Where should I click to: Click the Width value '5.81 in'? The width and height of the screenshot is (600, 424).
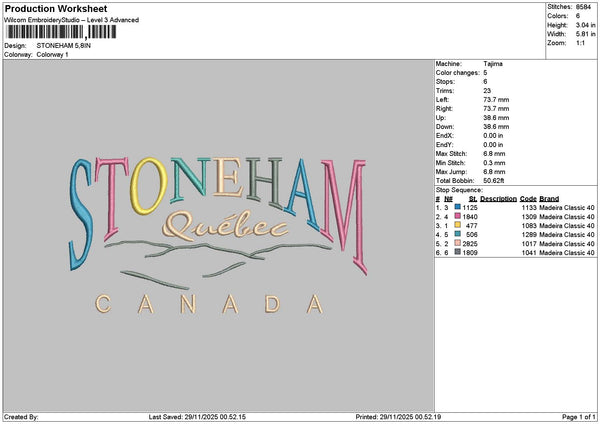585,34
